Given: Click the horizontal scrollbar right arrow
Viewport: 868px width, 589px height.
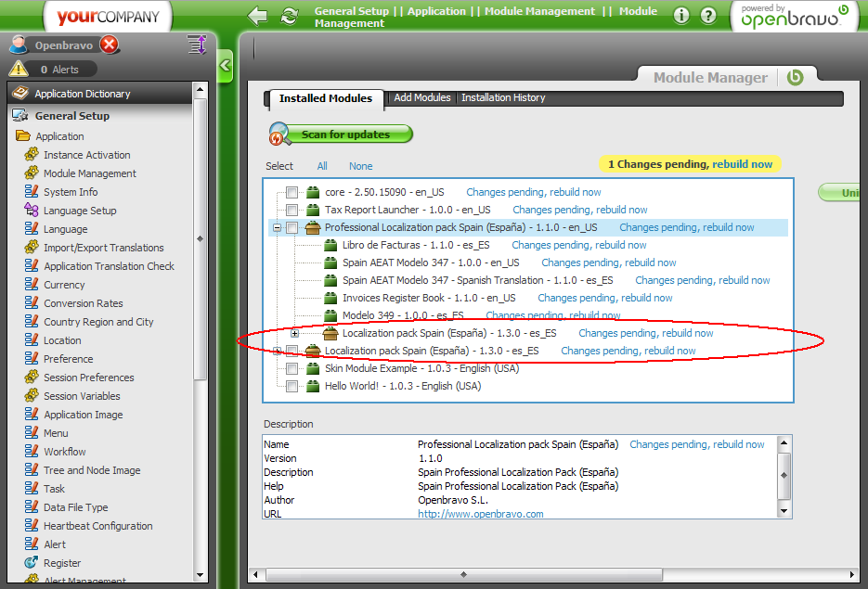Looking at the screenshot, I should point(852,574).
